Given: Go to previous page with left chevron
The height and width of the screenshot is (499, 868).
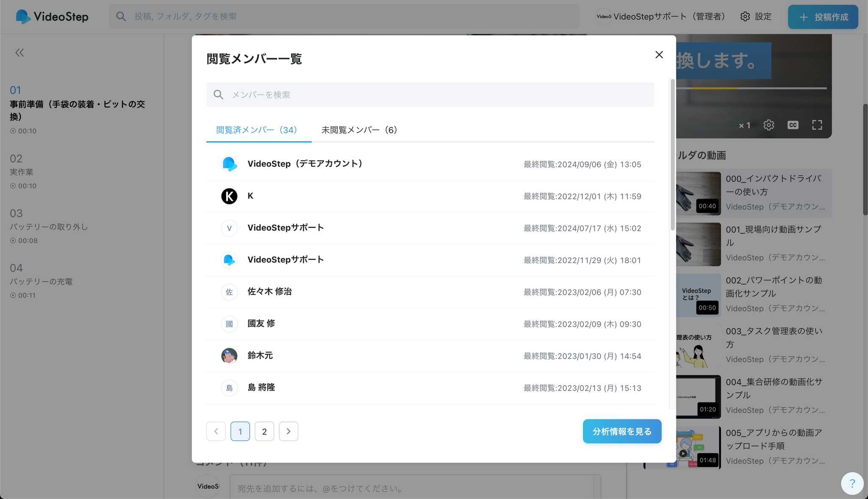Looking at the screenshot, I should pos(216,431).
